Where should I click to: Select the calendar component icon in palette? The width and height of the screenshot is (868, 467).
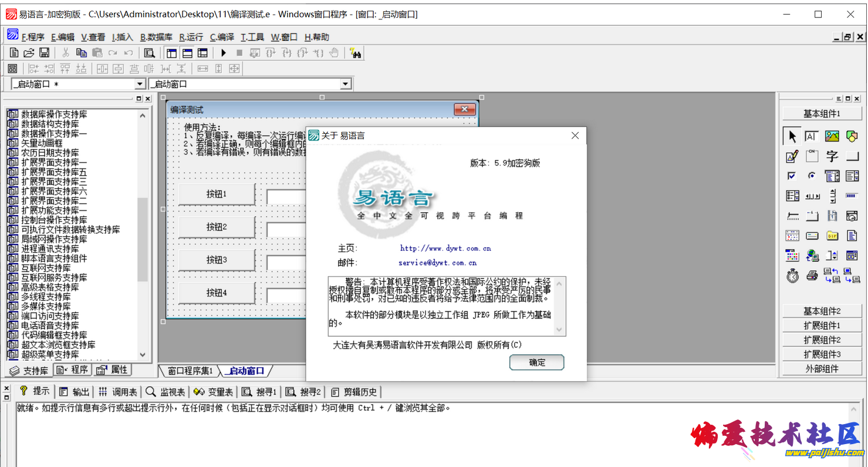pyautogui.click(x=791, y=235)
